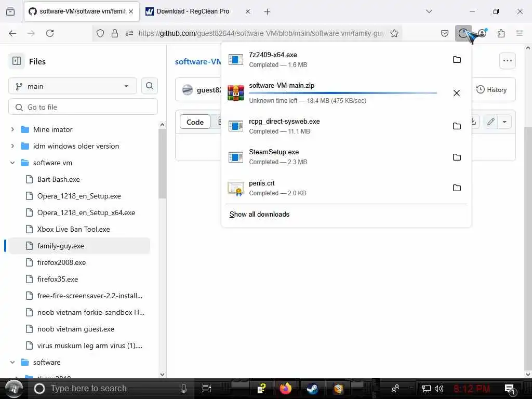This screenshot has width=532, height=399.
Task: Open the Firefox View tab list icon
Action: pos(10,11)
